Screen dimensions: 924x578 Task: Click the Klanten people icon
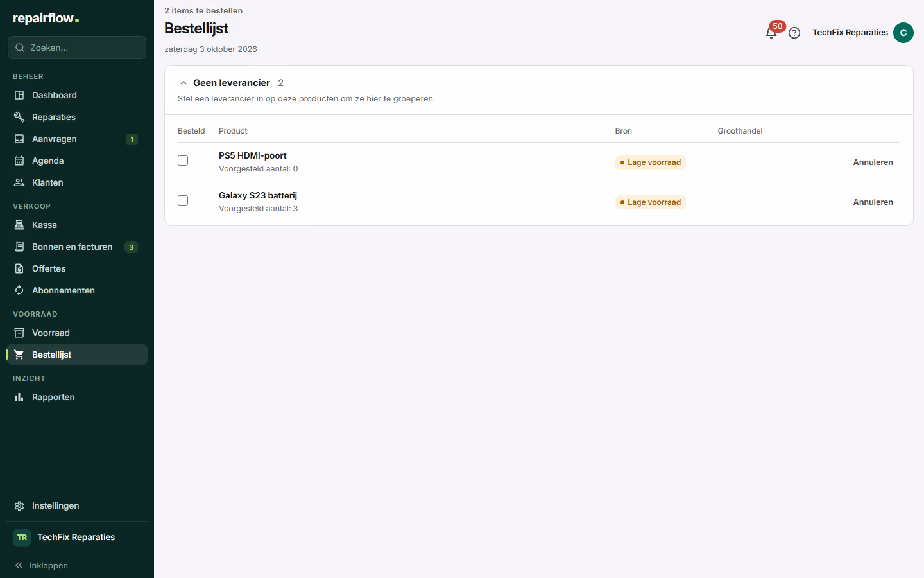[x=19, y=182]
